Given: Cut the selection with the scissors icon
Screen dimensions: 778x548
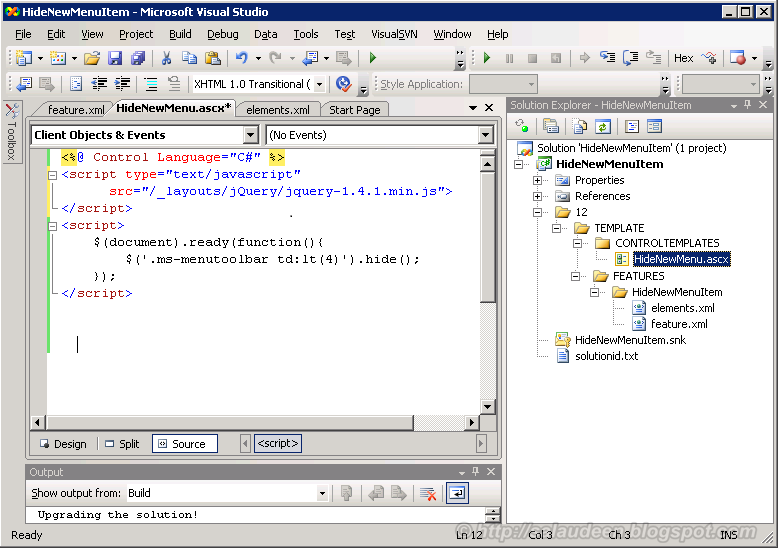Looking at the screenshot, I should coord(166,58).
